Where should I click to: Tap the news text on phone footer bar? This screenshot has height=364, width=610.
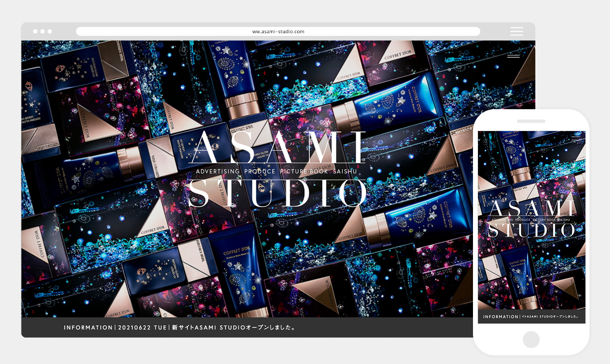click(x=550, y=317)
